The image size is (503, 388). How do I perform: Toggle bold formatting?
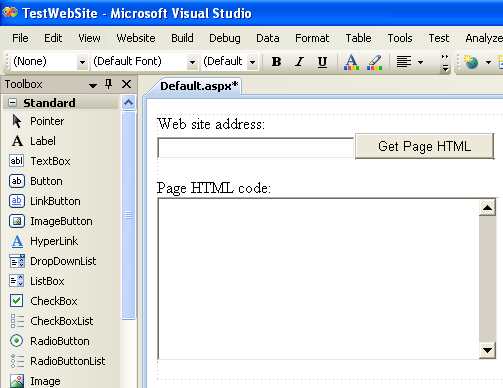tap(276, 62)
